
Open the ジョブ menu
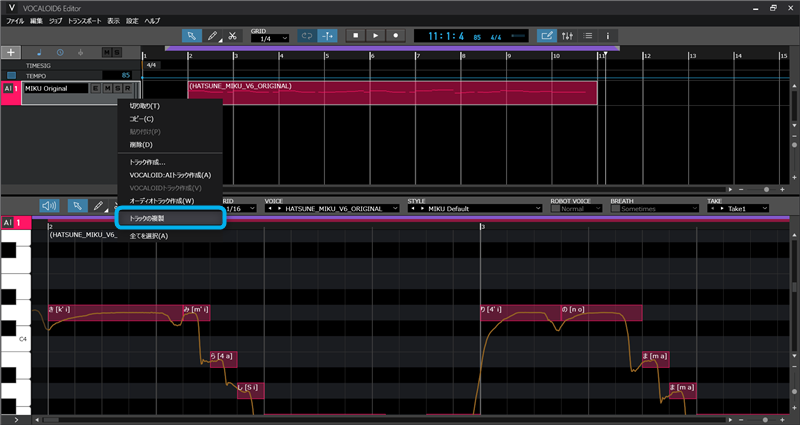55,21
